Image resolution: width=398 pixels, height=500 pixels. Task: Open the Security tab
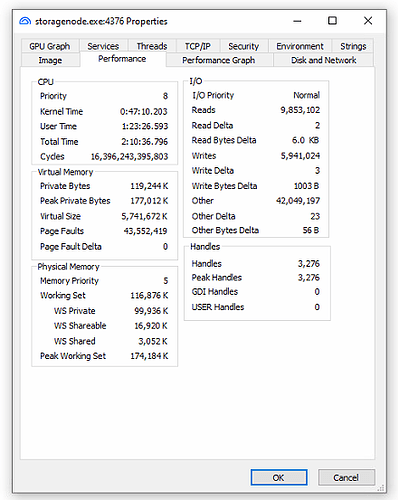coord(243,46)
